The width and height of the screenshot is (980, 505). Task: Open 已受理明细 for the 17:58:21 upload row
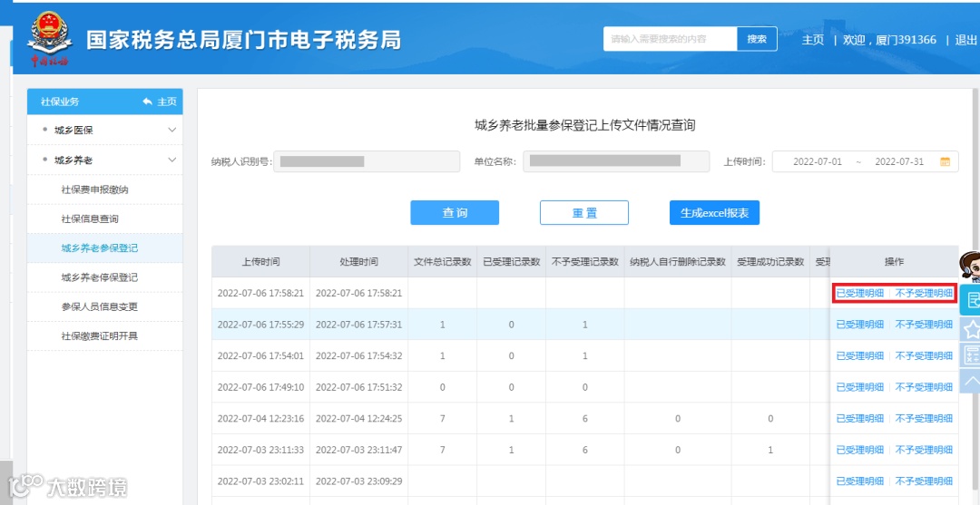[860, 293]
